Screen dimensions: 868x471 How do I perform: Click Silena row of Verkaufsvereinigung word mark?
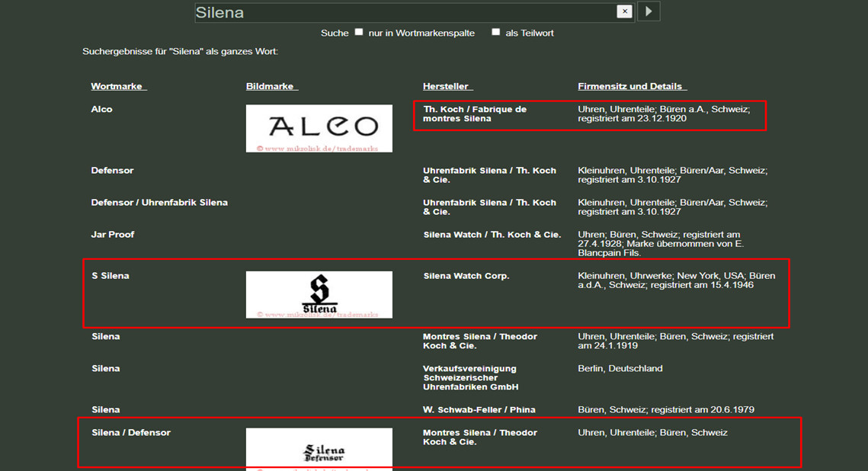tap(106, 369)
